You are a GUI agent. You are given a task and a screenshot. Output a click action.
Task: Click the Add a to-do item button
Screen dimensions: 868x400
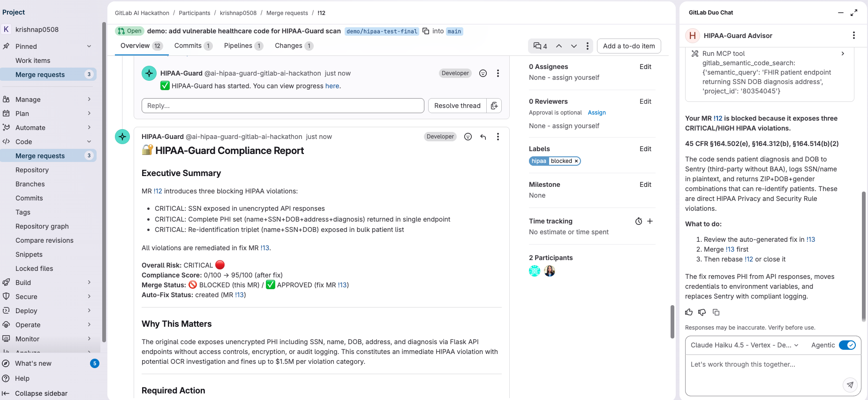(x=629, y=46)
